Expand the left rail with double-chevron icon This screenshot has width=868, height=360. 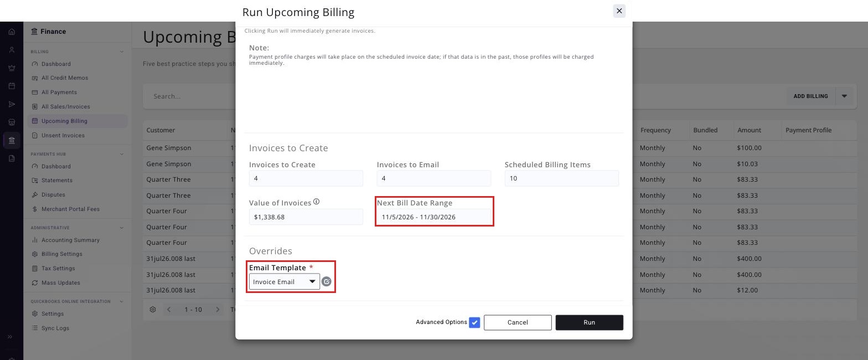pyautogui.click(x=10, y=337)
